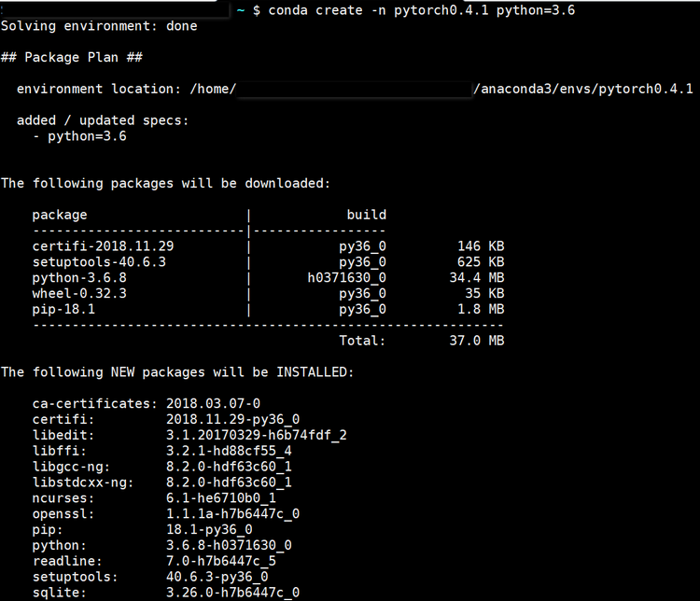Click the 'build' column header
Image resolution: width=700 pixels, height=601 pixels.
(x=367, y=215)
